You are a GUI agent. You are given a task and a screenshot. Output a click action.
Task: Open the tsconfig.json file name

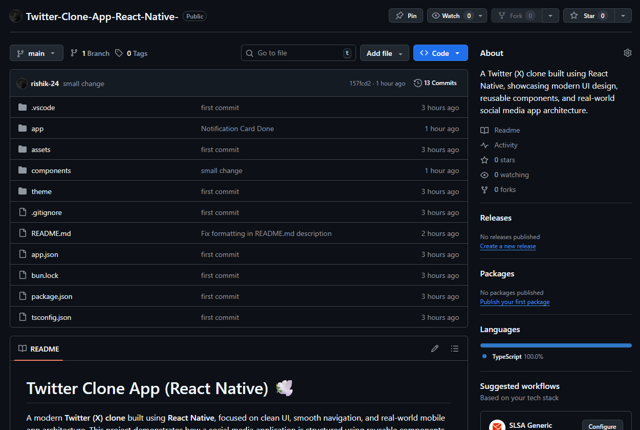pyautogui.click(x=51, y=317)
